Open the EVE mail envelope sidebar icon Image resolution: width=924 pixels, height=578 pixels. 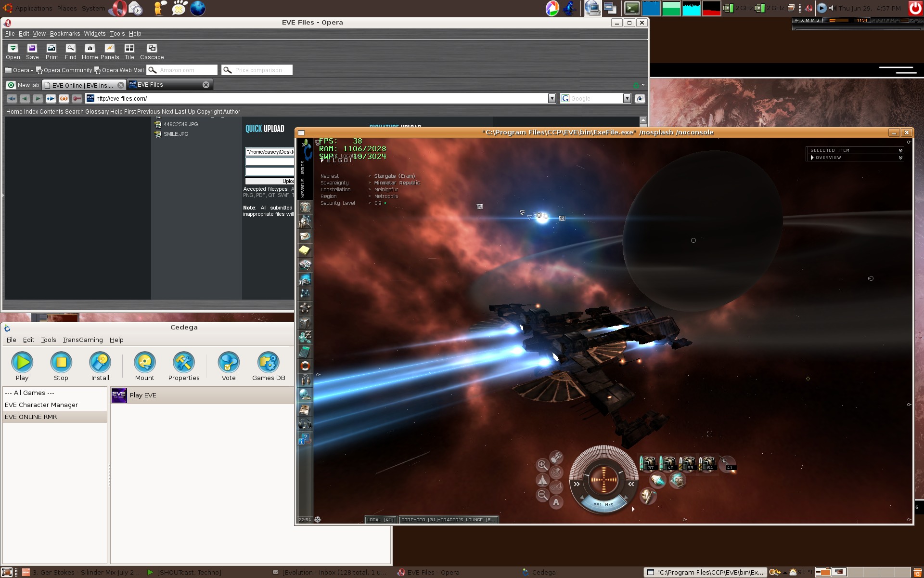(305, 236)
